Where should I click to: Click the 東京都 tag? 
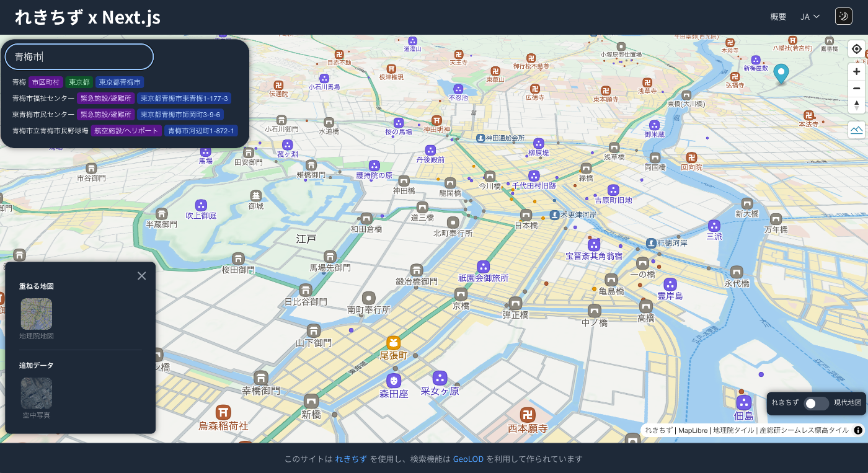(79, 82)
